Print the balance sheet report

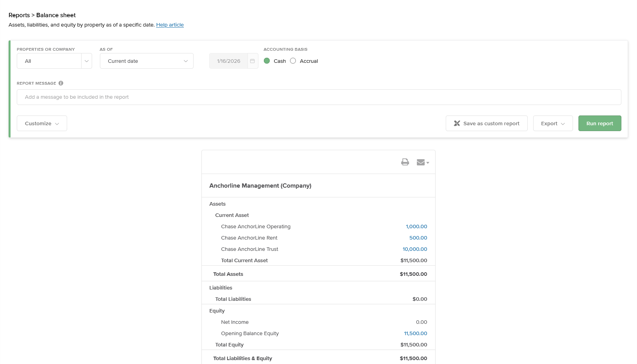coord(405,162)
